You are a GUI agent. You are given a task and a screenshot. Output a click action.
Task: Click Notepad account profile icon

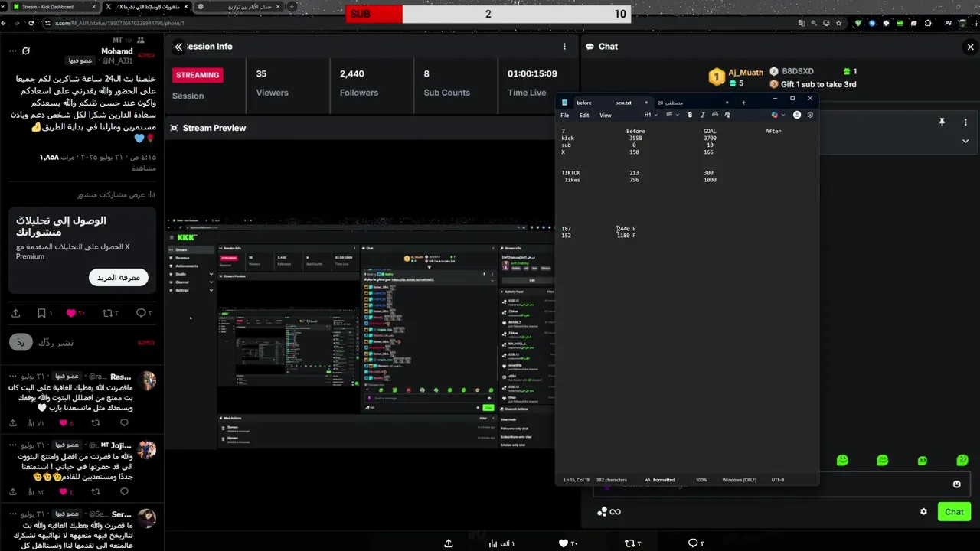(x=797, y=115)
